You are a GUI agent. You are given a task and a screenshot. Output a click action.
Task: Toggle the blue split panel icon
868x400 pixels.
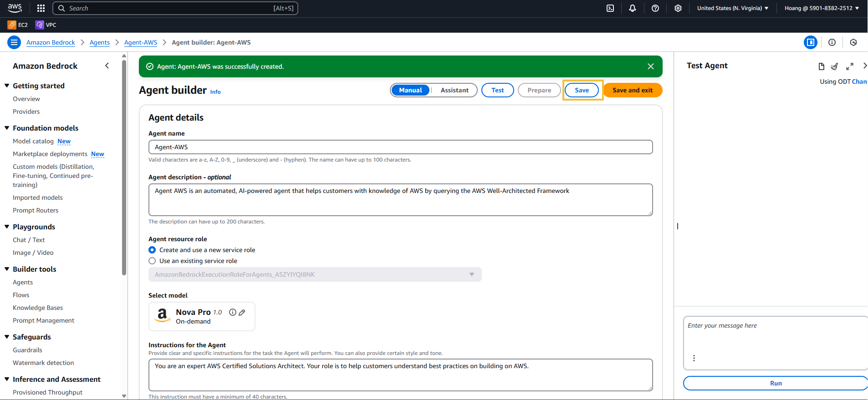(x=811, y=42)
